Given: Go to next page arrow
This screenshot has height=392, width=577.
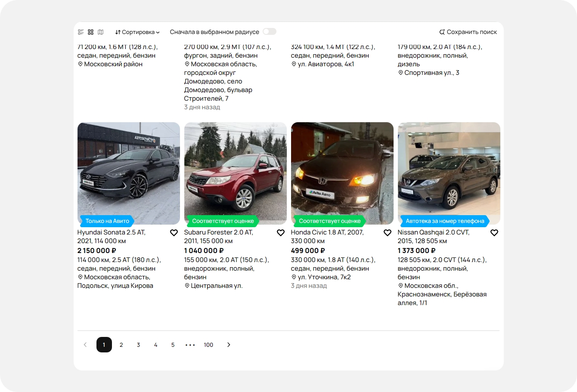Looking at the screenshot, I should [x=229, y=345].
